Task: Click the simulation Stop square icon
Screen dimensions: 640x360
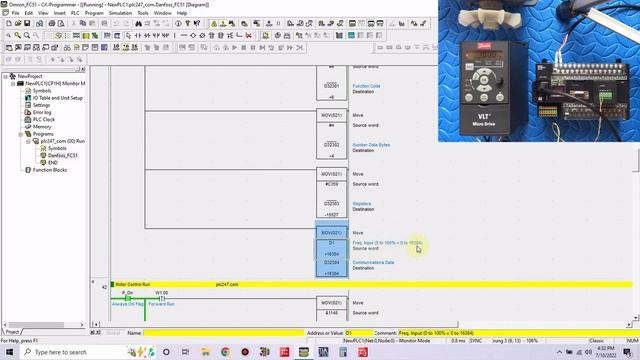Action: click(244, 48)
